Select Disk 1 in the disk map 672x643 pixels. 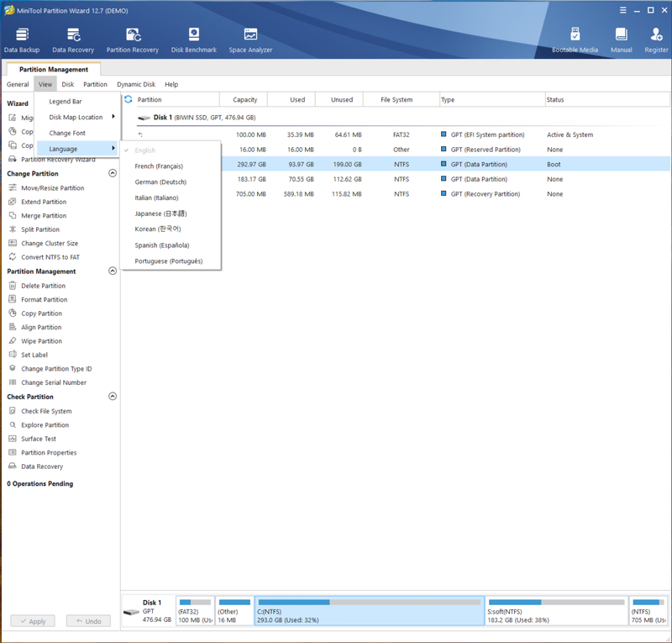(x=149, y=610)
